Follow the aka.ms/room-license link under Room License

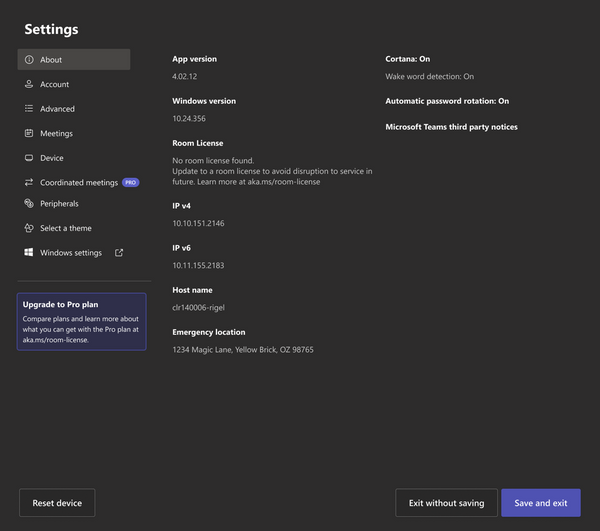coord(284,182)
